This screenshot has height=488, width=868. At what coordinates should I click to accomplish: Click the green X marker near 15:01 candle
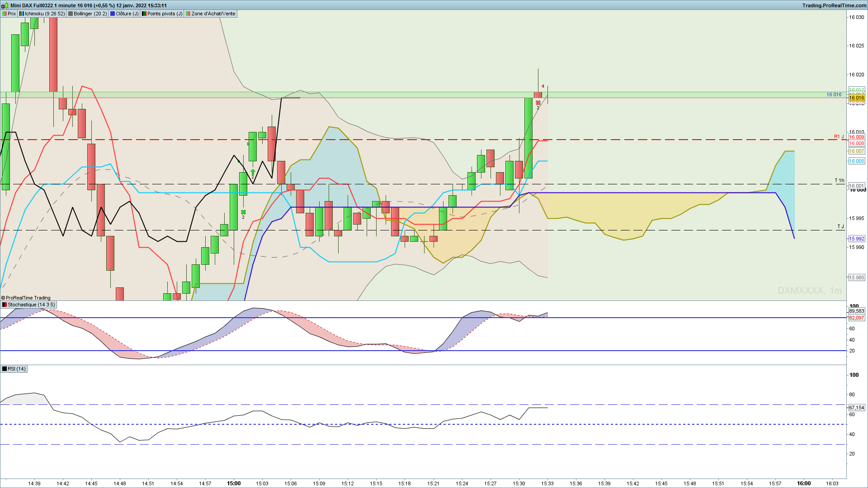243,212
